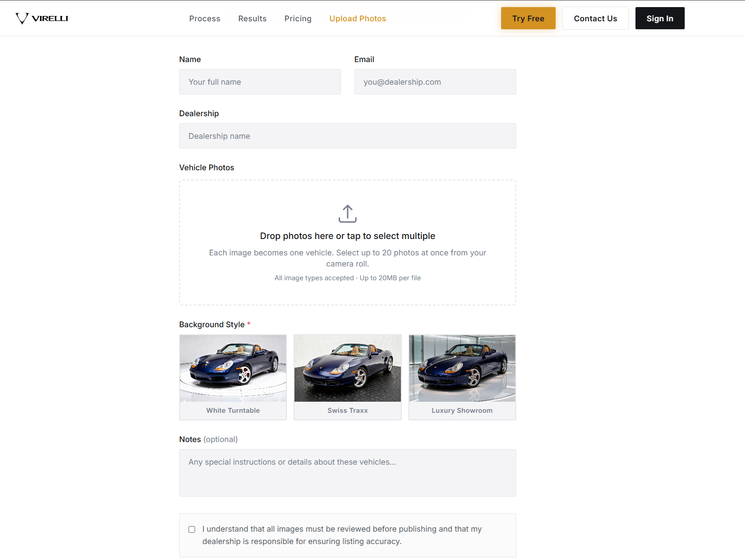This screenshot has width=745, height=560.
Task: Click the Luxury Showroom label
Action: coord(462,411)
